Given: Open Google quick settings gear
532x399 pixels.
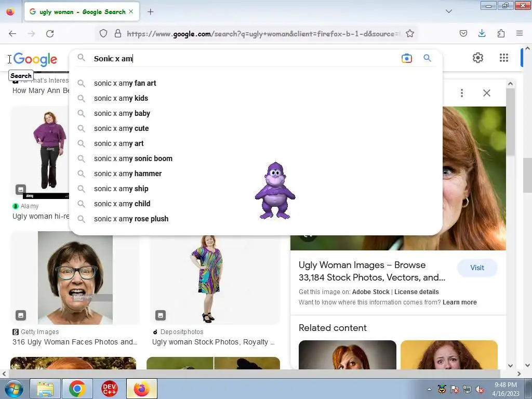Looking at the screenshot, I should click(478, 58).
